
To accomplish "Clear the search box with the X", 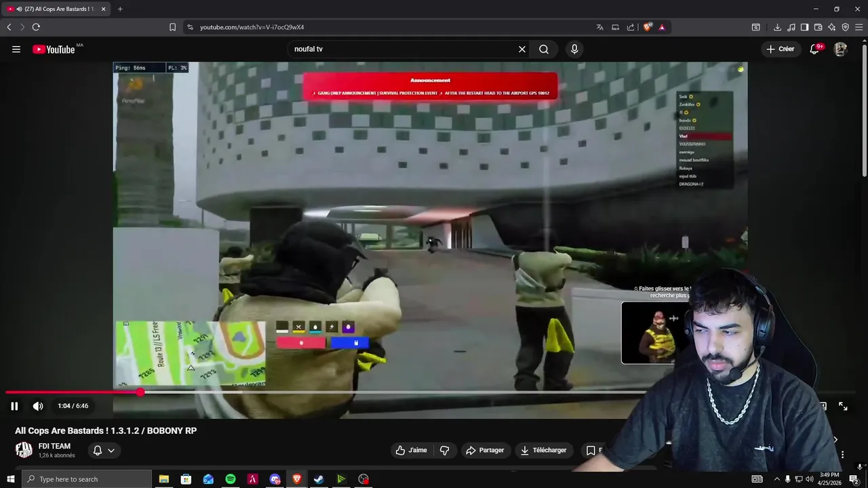I will (522, 49).
